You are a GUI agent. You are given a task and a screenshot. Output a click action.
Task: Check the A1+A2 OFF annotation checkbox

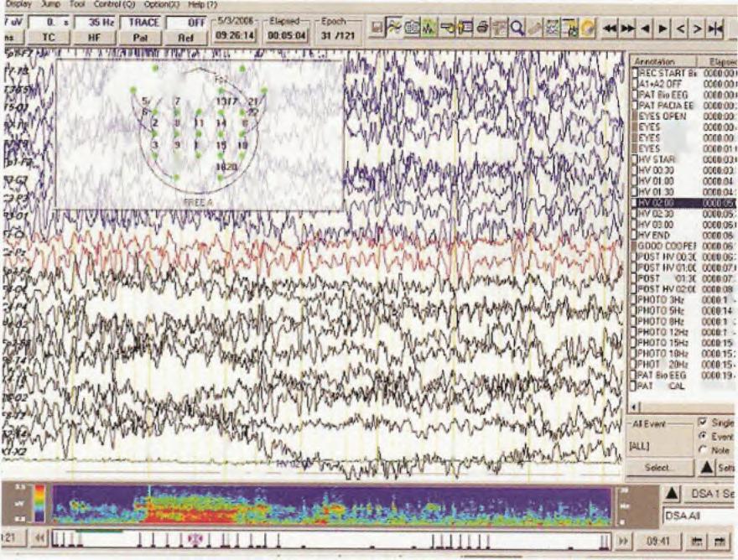click(x=635, y=84)
